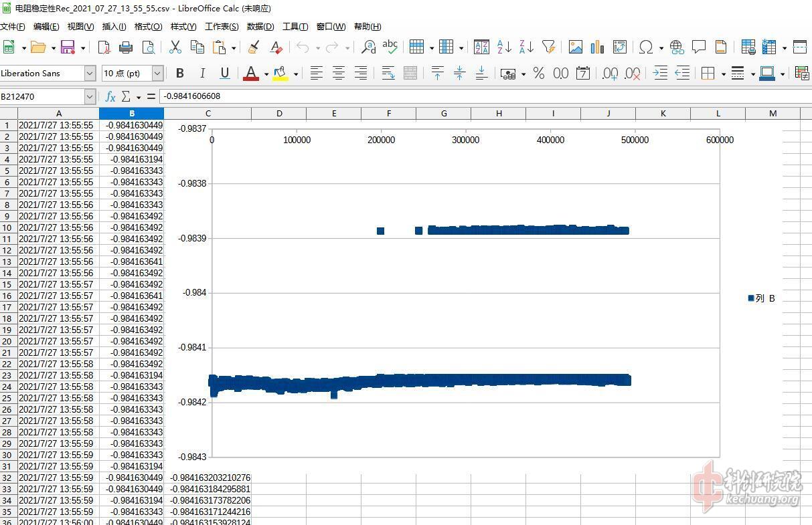
Task: Expand the font color dropdown arrow
Action: tap(266, 74)
